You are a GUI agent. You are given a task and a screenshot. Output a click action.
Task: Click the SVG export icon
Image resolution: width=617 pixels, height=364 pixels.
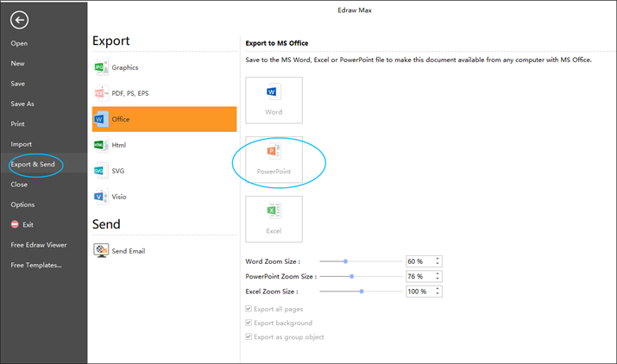click(x=101, y=171)
